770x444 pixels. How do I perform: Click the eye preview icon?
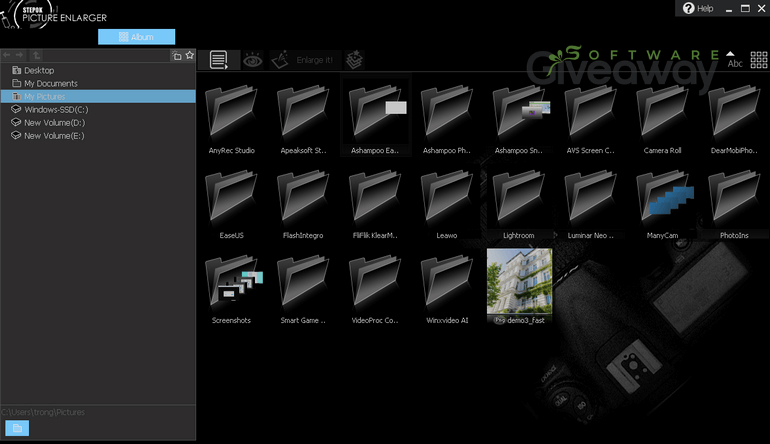coord(253,60)
